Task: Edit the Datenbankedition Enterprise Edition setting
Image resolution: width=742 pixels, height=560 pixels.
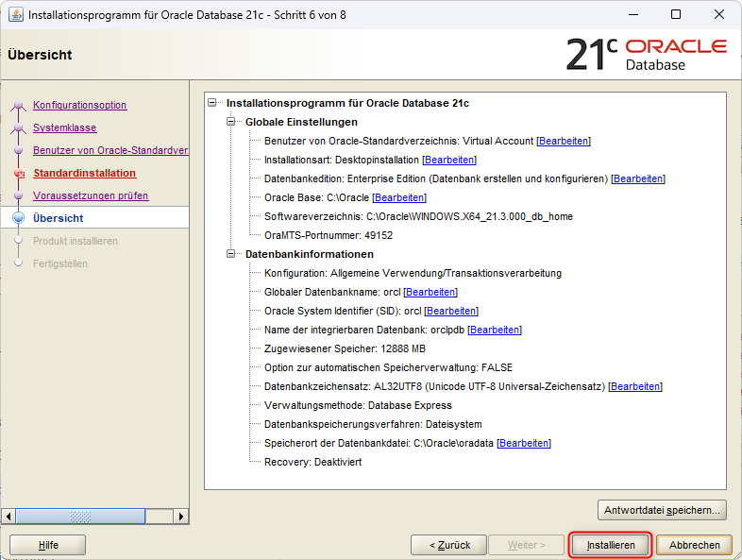Action: 638,178
